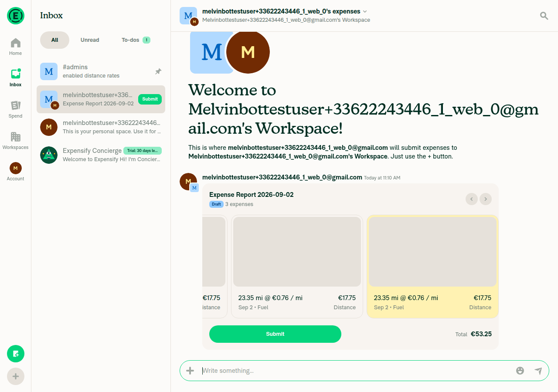Image resolution: width=558 pixels, height=392 pixels.
Task: Click the search magnifier icon
Action: tap(544, 16)
